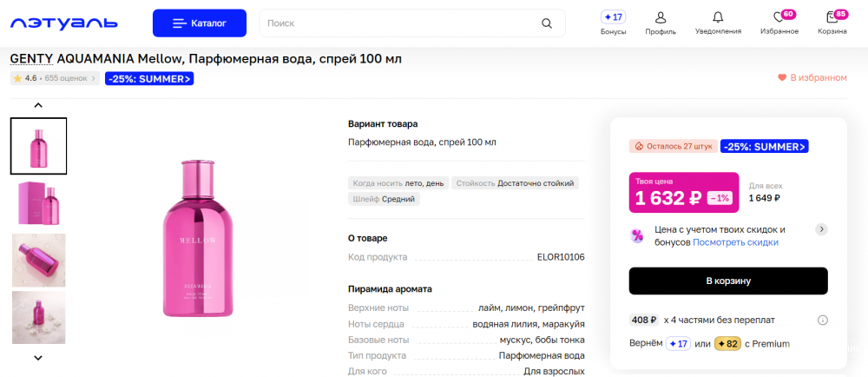Screen dimensions: 868x377
Task: Click the percent discount icon
Action: (637, 235)
